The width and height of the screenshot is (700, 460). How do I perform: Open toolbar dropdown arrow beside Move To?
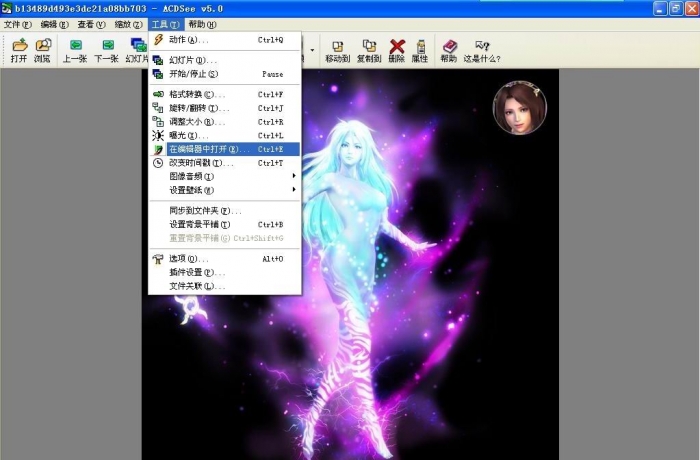click(312, 50)
